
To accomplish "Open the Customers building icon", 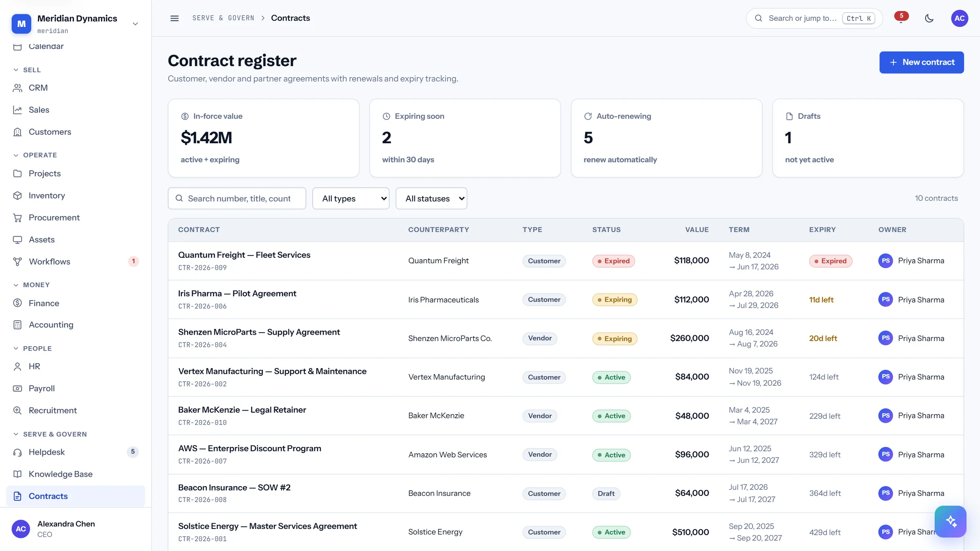I will [17, 132].
